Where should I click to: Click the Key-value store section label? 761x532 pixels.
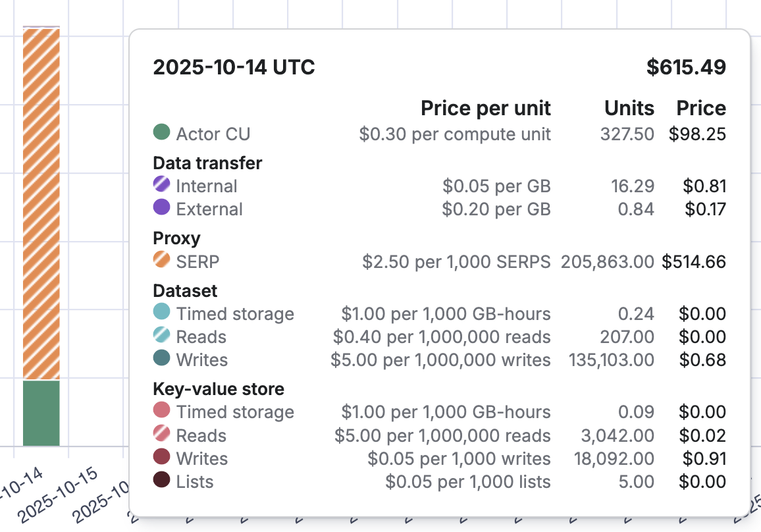(219, 389)
